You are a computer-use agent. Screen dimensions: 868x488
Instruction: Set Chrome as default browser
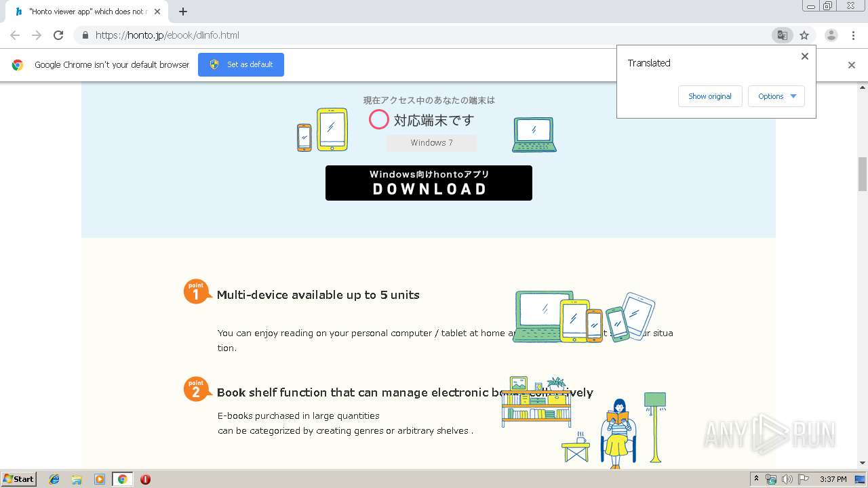point(241,64)
